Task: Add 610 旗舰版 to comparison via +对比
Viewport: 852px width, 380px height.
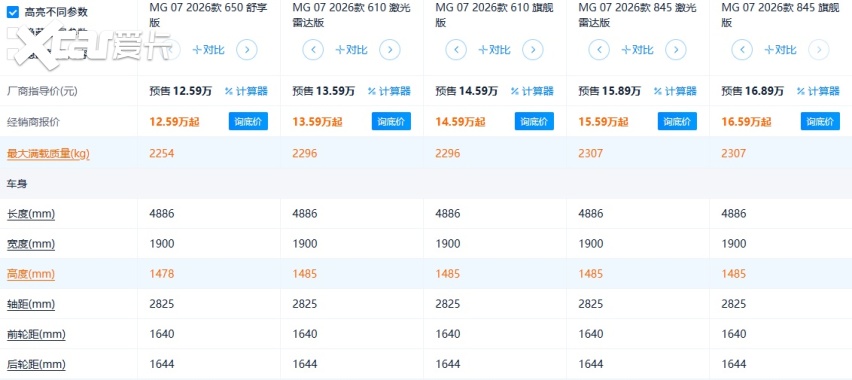Action: click(x=494, y=50)
